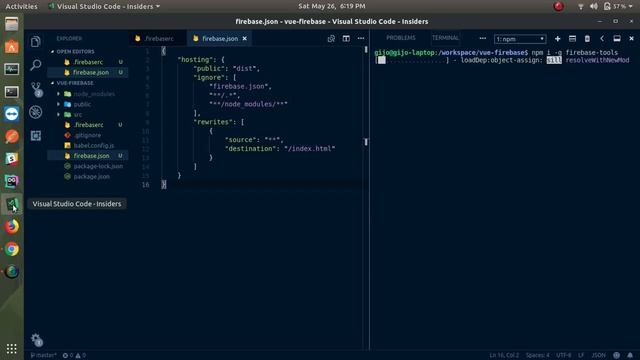Open firebase.json in the VUE-FIREBASE tree
This screenshot has height=360, width=640.
[x=88, y=156]
